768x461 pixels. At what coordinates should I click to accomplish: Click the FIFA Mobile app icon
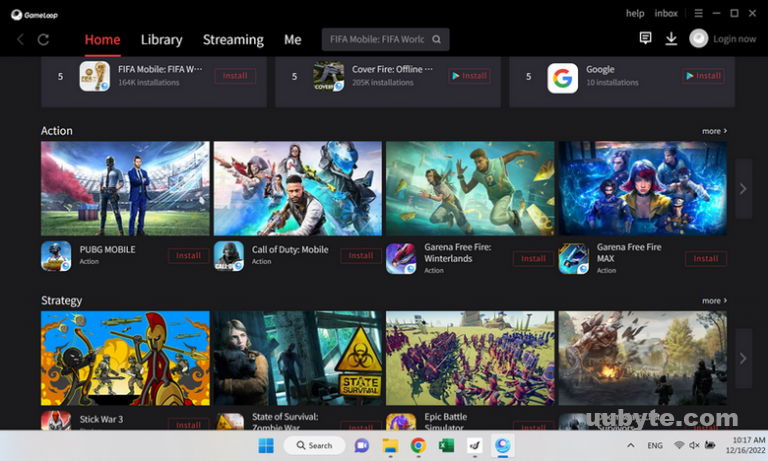click(x=95, y=76)
